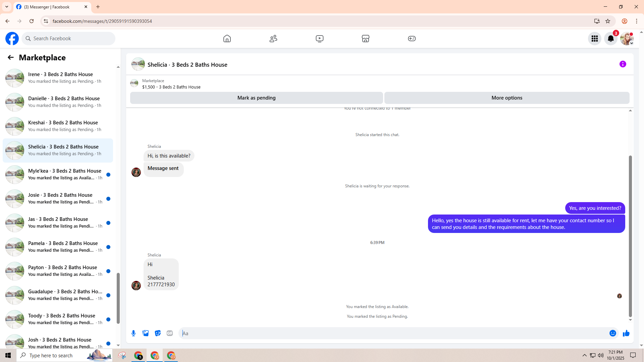Click the browser back button

tap(7, 21)
